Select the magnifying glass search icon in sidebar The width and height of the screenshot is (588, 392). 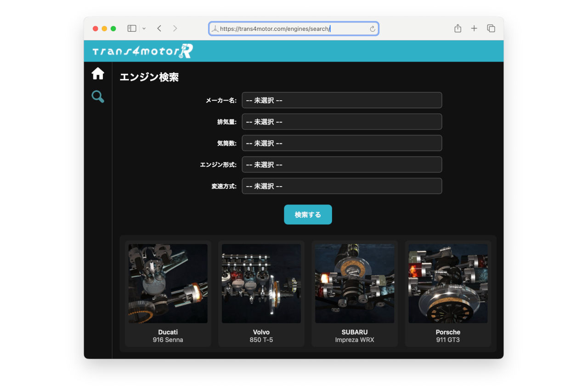point(97,97)
